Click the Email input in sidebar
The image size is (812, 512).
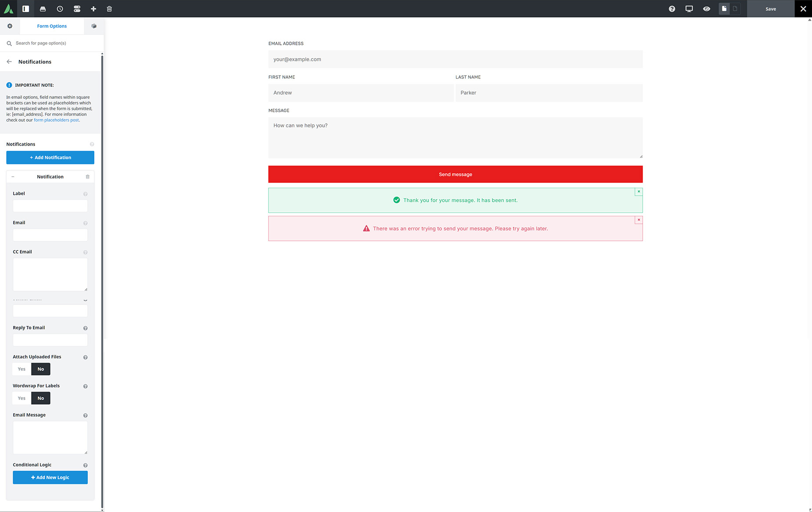pyautogui.click(x=50, y=235)
